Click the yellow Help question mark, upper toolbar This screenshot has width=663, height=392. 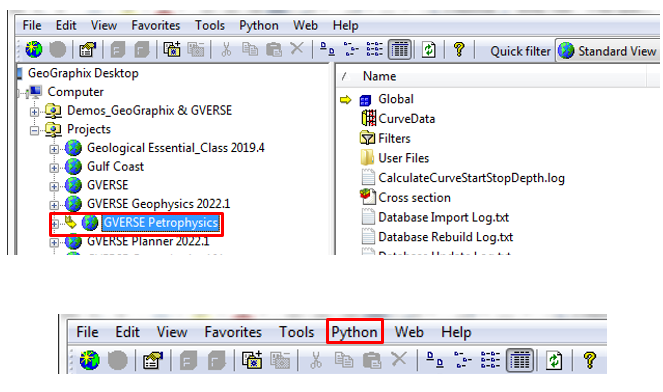[x=459, y=49]
